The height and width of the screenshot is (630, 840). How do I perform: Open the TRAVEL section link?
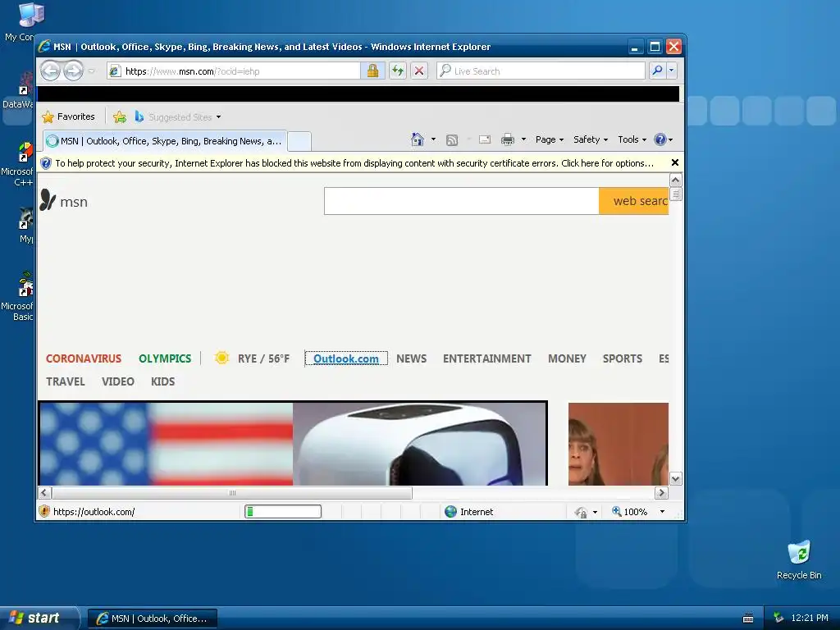(66, 381)
